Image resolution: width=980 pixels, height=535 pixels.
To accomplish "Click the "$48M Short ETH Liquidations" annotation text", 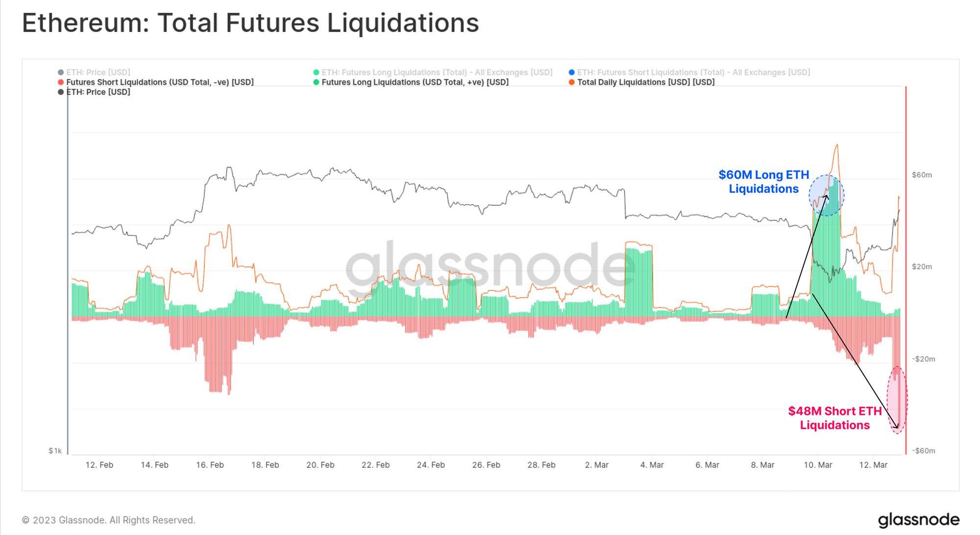I will 834,418.
